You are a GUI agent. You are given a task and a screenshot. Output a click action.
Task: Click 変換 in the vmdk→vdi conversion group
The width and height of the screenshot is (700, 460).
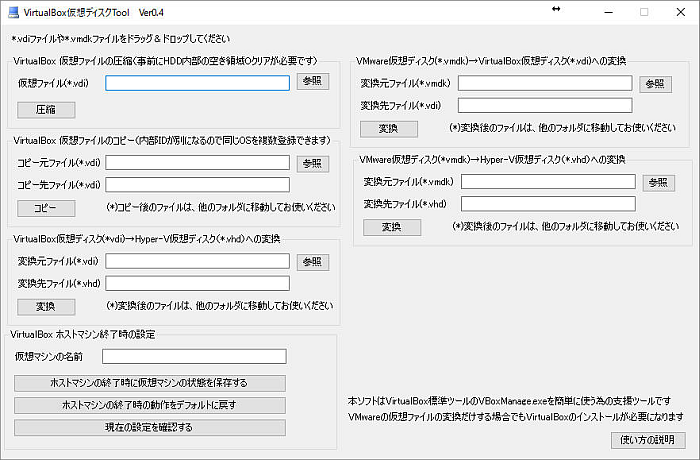(389, 129)
